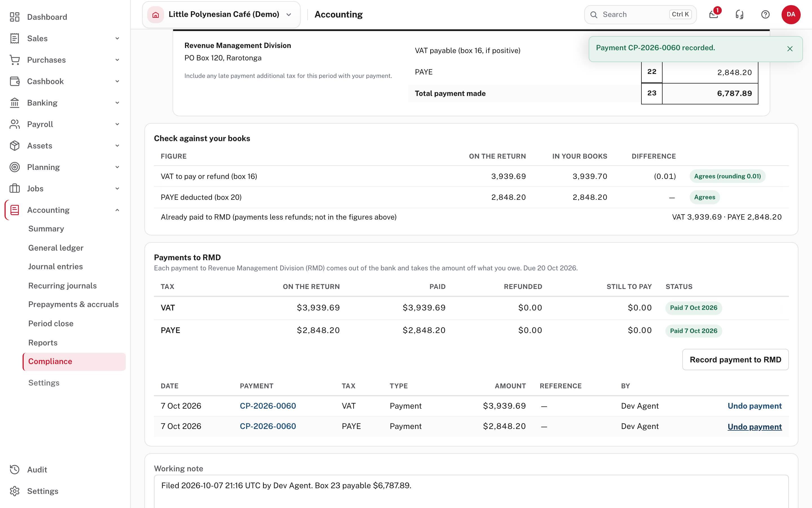Viewport: 812px width, 508px height.
Task: Click the Search input field
Action: coord(640,14)
